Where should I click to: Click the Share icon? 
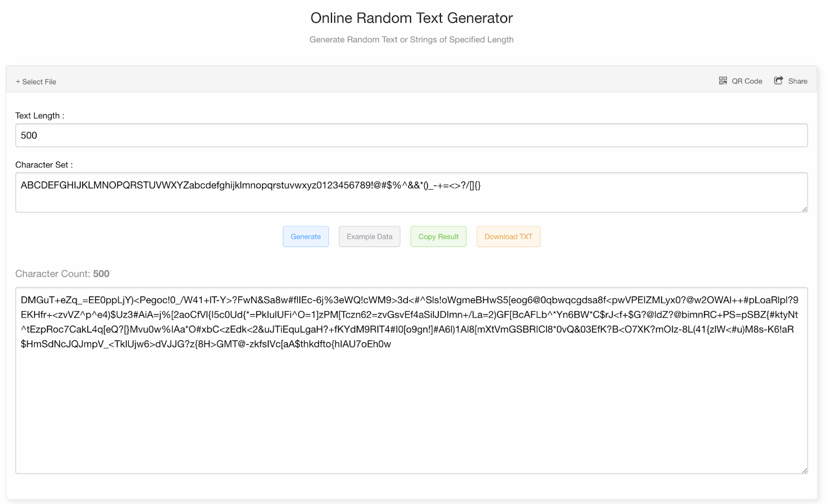778,81
